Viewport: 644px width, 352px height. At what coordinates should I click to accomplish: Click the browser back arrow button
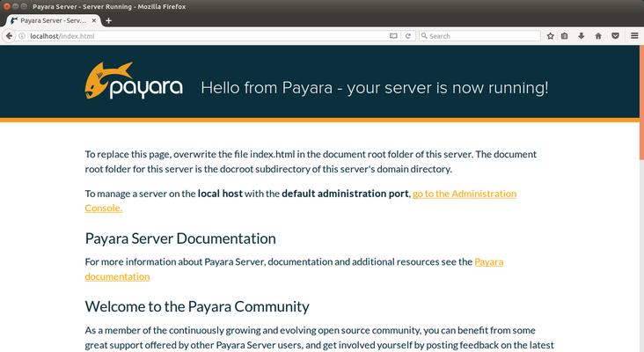[9, 36]
